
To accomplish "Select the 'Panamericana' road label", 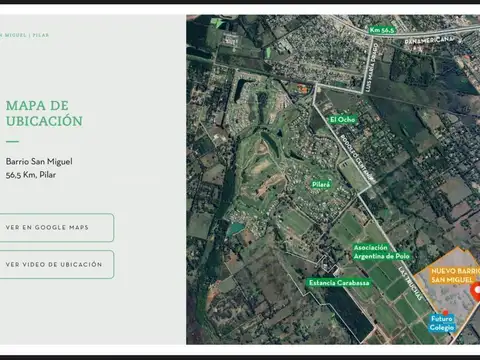I will [429, 40].
